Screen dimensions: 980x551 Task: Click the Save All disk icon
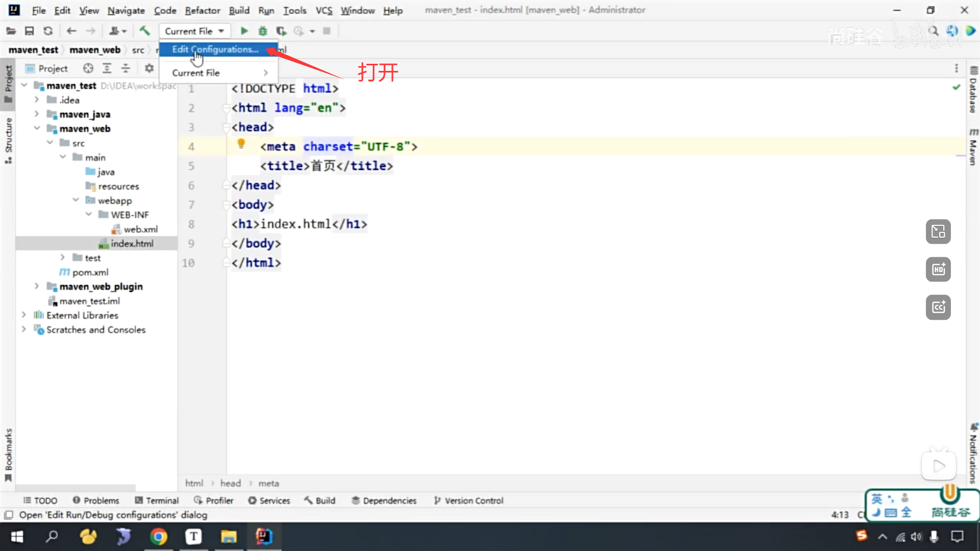tap(29, 31)
